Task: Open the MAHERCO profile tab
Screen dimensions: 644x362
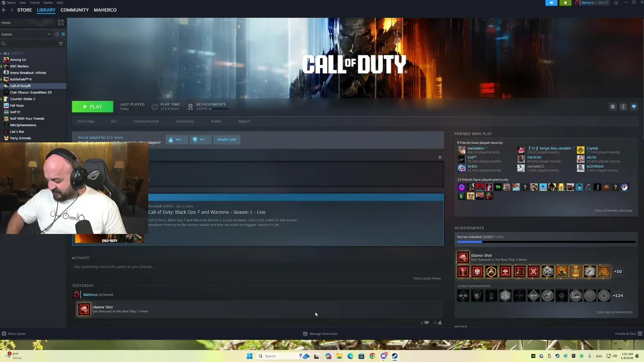Action: pyautogui.click(x=105, y=10)
